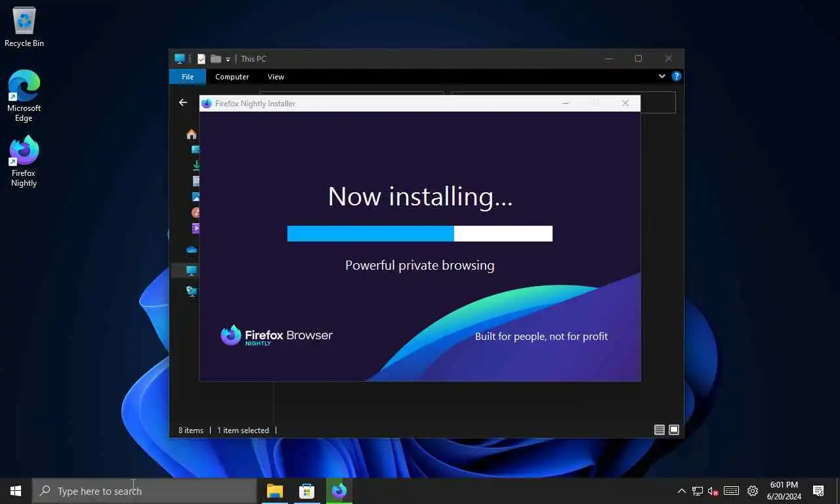Screen dimensions: 840x504
Task: Close the This PC Explorer window
Action: [669, 58]
